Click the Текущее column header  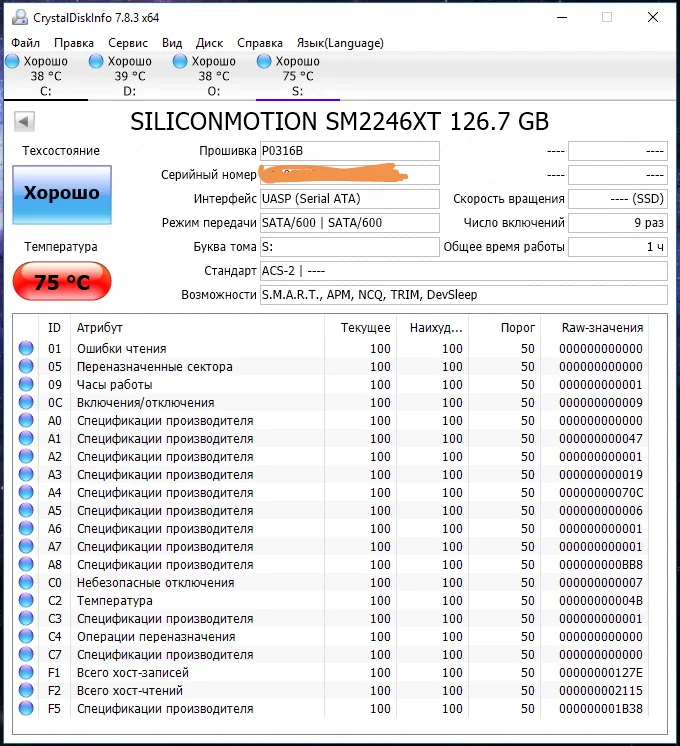coord(365,328)
